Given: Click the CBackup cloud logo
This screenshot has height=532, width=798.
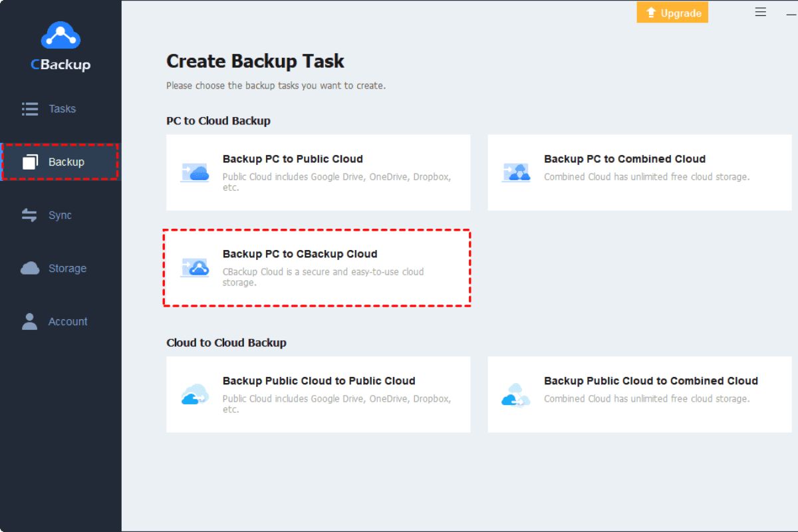Looking at the screenshot, I should [x=61, y=36].
